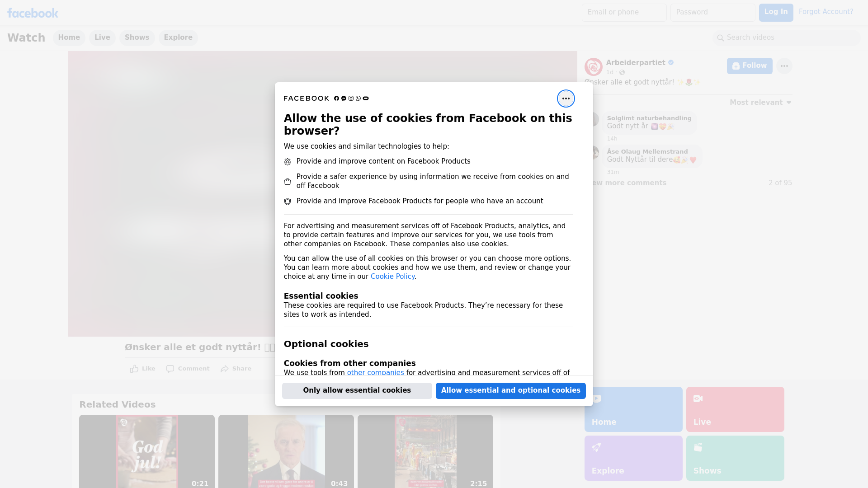Like the video with thumbs-up button
Screen dimensions: 868x488
pos(142,369)
